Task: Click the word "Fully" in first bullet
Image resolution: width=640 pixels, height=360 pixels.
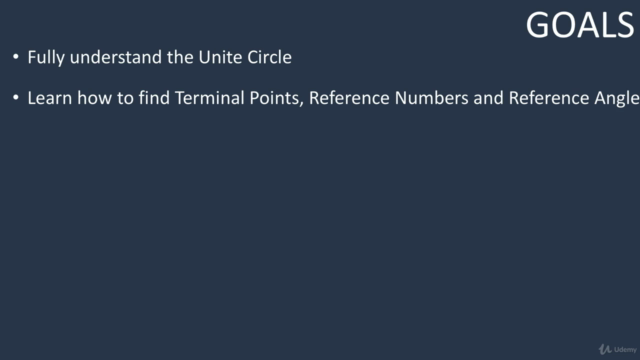Action: tap(46, 58)
